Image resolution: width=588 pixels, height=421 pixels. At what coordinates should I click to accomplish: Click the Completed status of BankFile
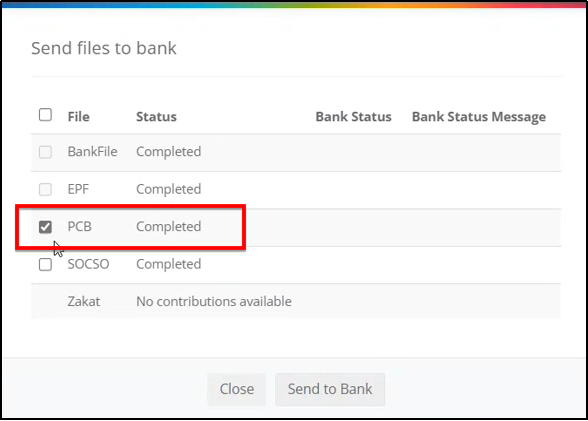[x=169, y=152]
